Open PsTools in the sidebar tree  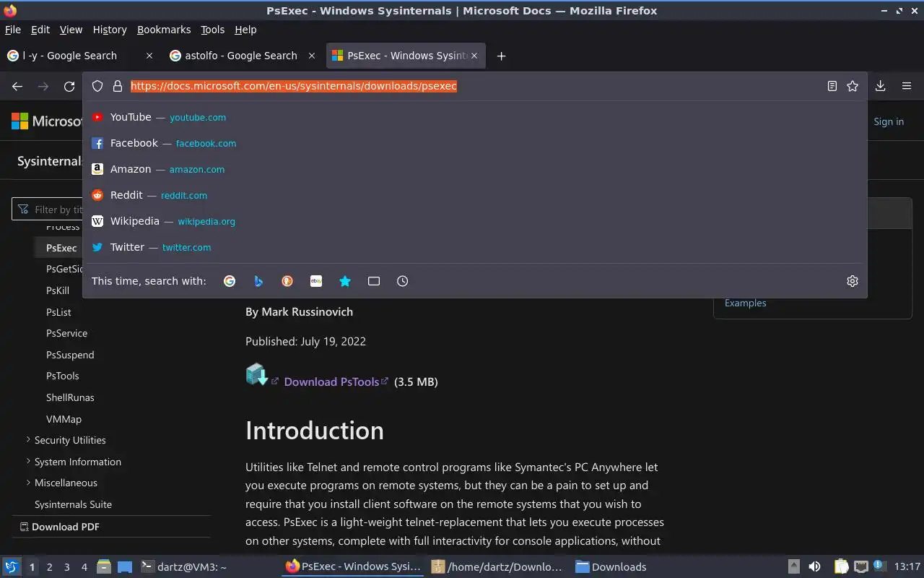63,376
